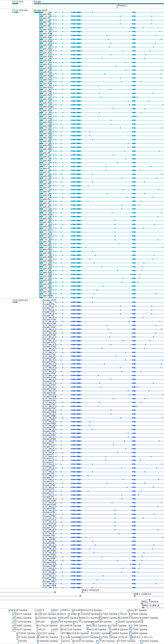Screen dimensions: 164x644
Task: Click protein label Dscam-PAN
Action: pos(49,505)
